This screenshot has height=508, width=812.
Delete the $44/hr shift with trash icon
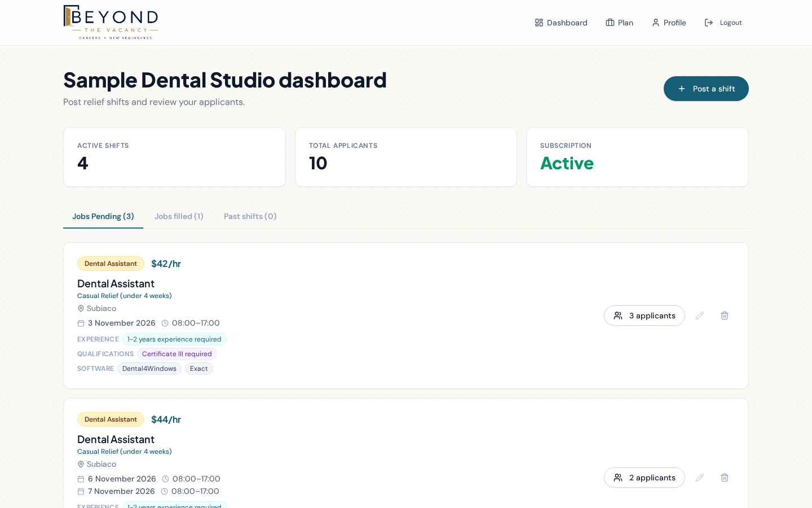pyautogui.click(x=725, y=478)
